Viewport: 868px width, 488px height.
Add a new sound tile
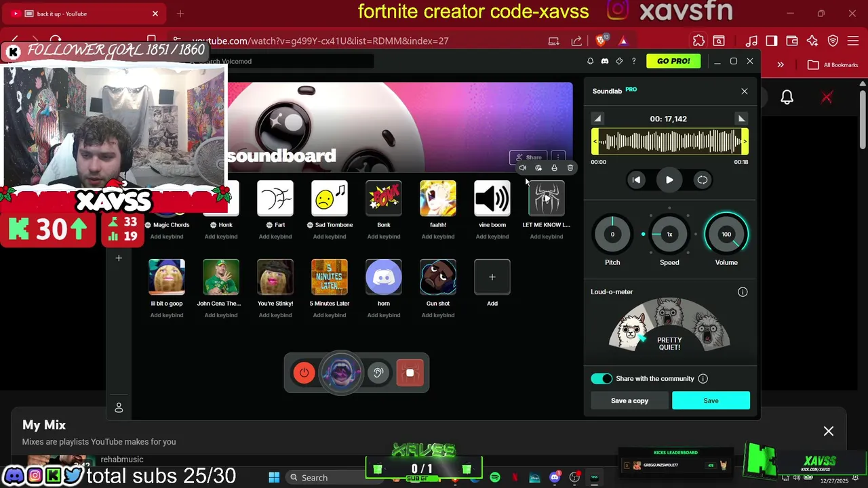pyautogui.click(x=492, y=277)
